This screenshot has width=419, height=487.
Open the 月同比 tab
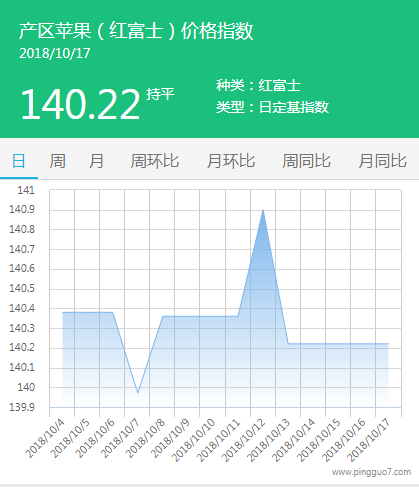click(382, 161)
